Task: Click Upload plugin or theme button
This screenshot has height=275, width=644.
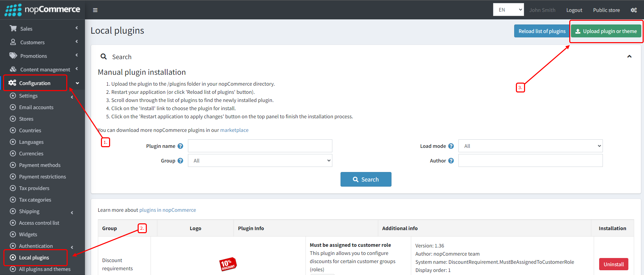Action: (x=606, y=31)
